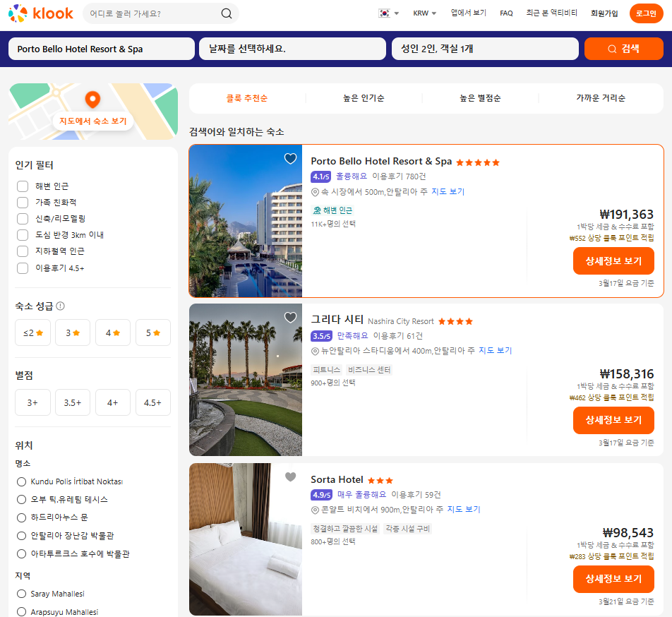Open 그리다 시티 Nashira City Resort title
This screenshot has height=617, width=672.
pos(372,320)
